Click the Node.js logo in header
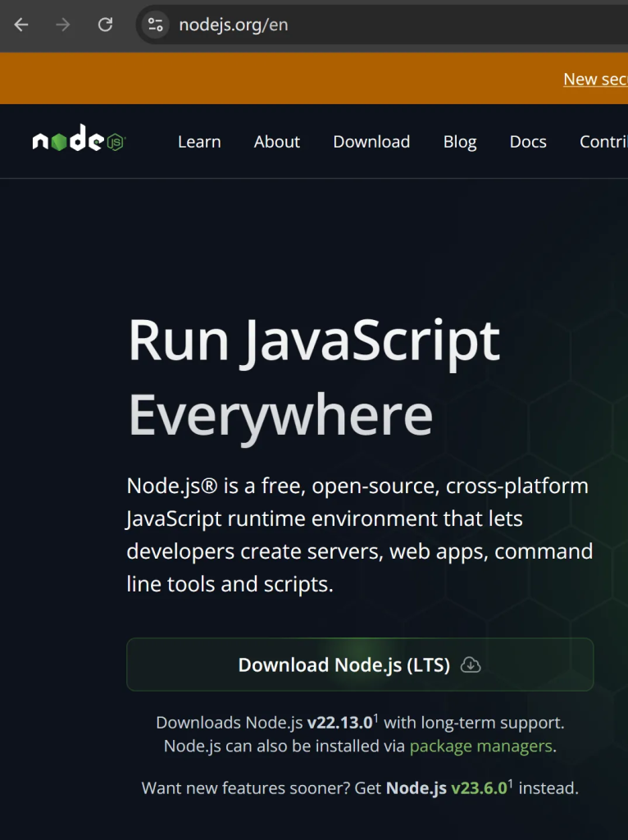628x840 pixels. click(x=79, y=139)
